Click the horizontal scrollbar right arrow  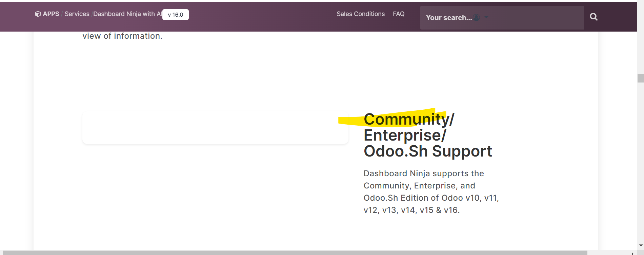(632, 253)
